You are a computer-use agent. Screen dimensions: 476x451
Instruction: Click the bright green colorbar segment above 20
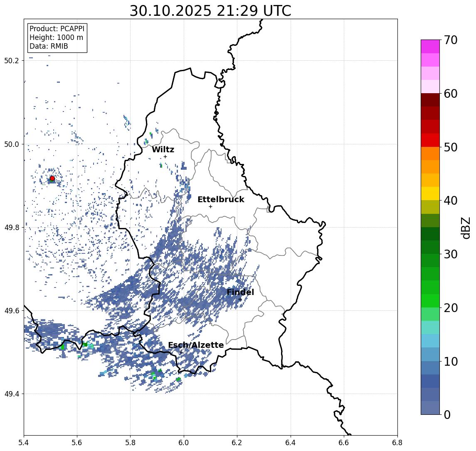(x=430, y=301)
